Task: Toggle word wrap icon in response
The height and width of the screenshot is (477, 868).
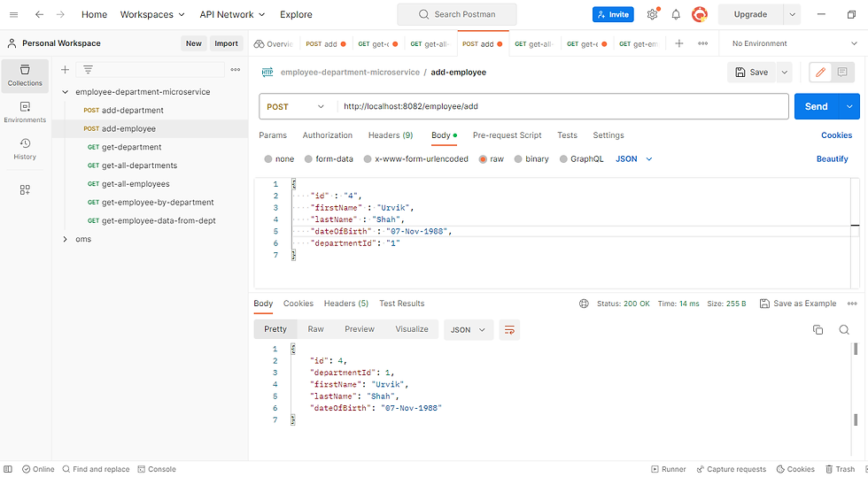Action: pos(509,330)
